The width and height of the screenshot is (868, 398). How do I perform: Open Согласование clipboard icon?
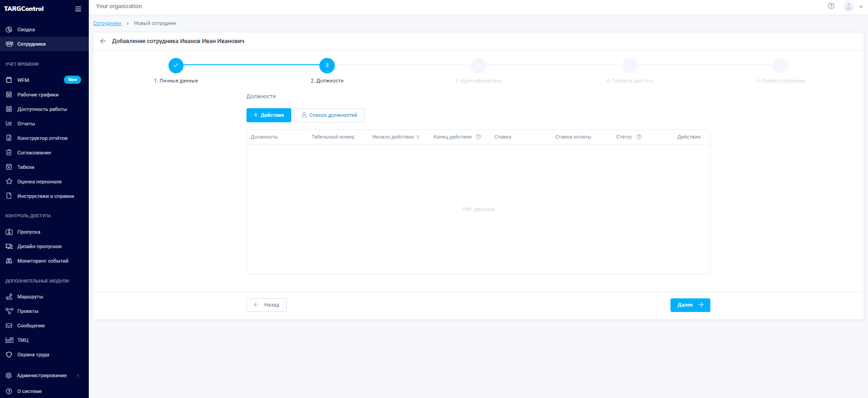pyautogui.click(x=9, y=153)
